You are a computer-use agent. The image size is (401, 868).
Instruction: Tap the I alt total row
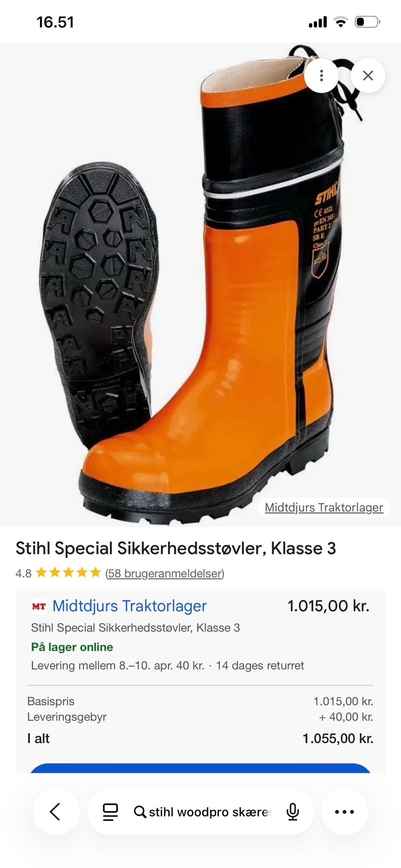200,739
